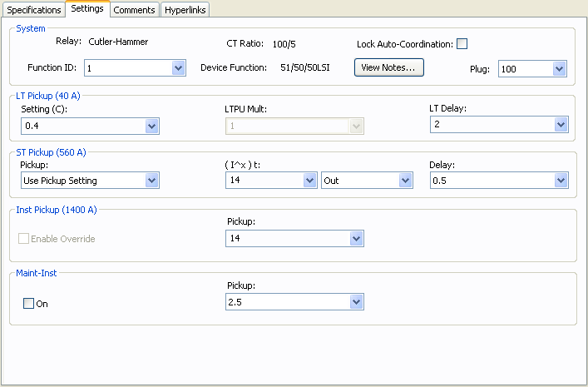Click the View Notes button

[389, 67]
